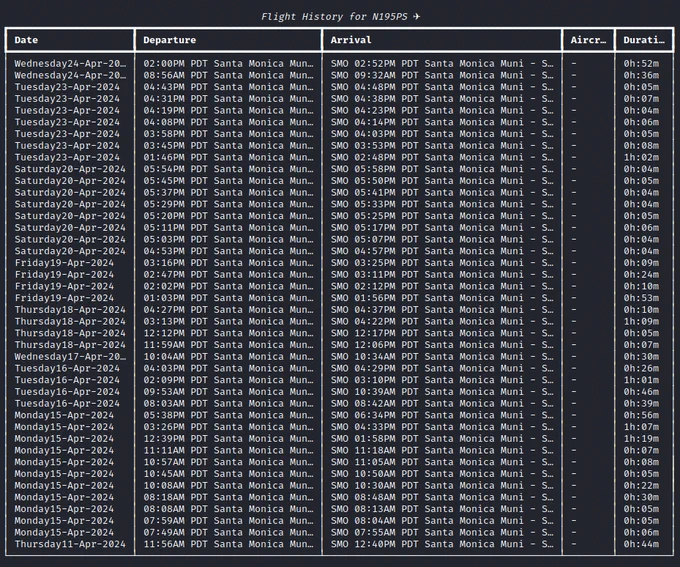Click the 04:31PM PDT departure cell
The image size is (680, 567).
pyautogui.click(x=228, y=98)
